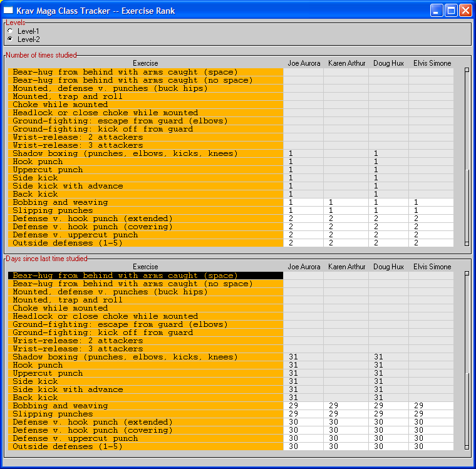Image resolution: width=476 pixels, height=469 pixels.
Task: Click the Krav Maga Class Tracker title bar icon
Action: 8,11
